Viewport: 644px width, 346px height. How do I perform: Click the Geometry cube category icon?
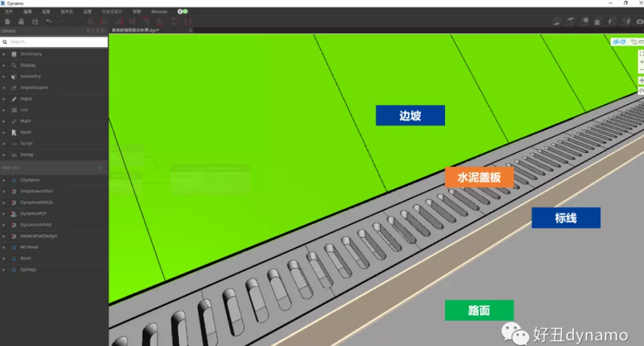pyautogui.click(x=14, y=76)
